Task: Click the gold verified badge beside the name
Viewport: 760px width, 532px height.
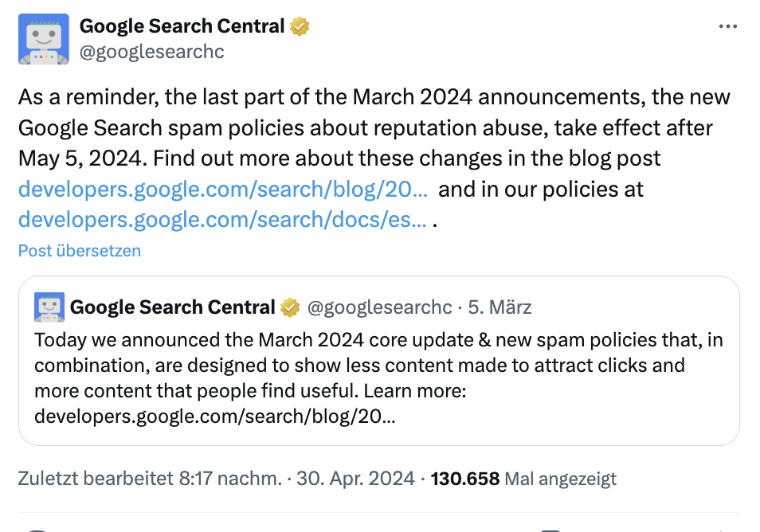Action: [298, 25]
